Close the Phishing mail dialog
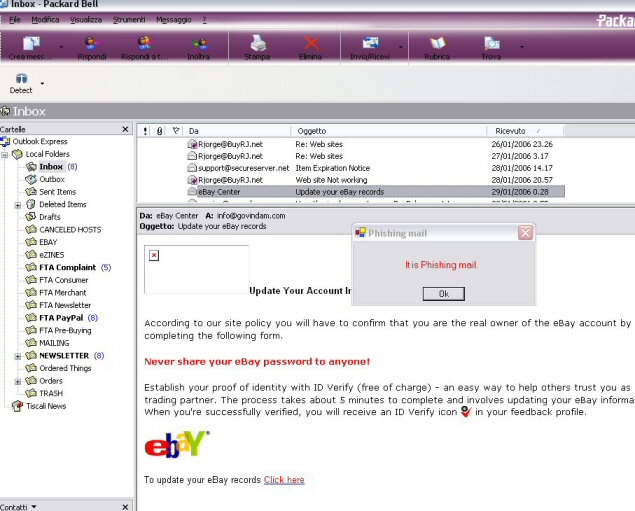Image resolution: width=635 pixels, height=511 pixels. tap(525, 233)
